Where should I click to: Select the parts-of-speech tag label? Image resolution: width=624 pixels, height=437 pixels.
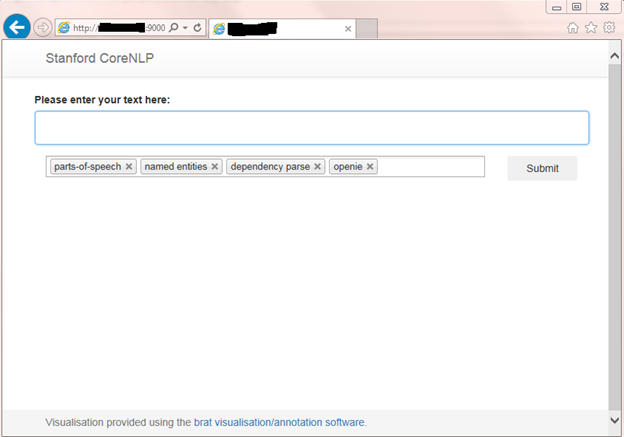[x=88, y=166]
